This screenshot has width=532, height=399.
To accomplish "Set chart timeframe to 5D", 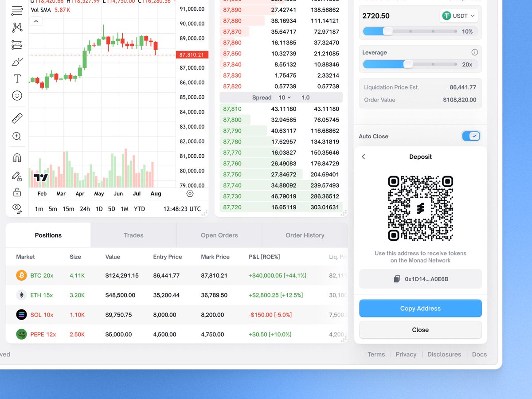I will tap(112, 209).
